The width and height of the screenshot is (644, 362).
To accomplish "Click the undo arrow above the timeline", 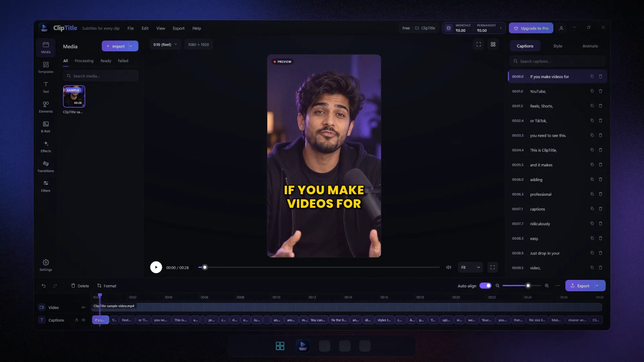I will click(x=44, y=286).
